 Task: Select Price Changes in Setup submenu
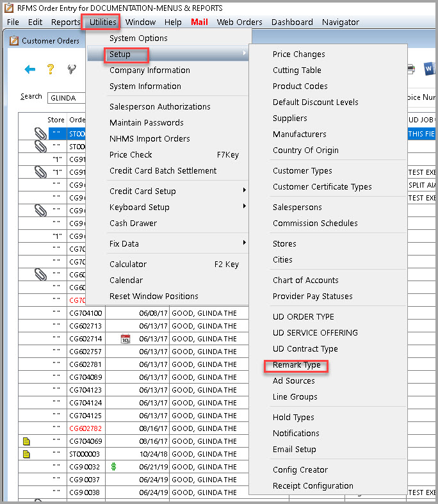click(x=298, y=54)
